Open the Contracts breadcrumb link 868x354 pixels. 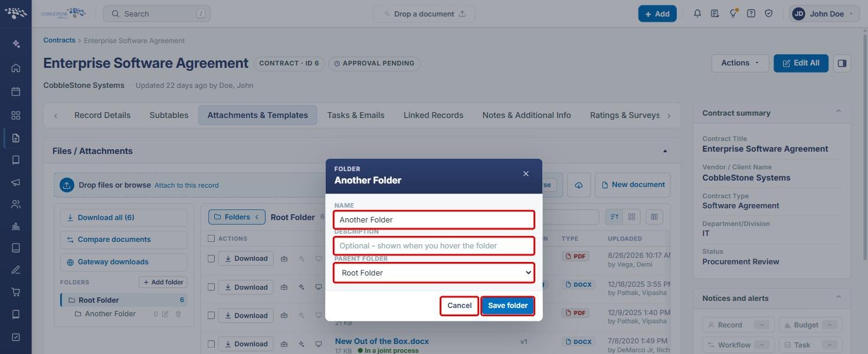tap(59, 40)
